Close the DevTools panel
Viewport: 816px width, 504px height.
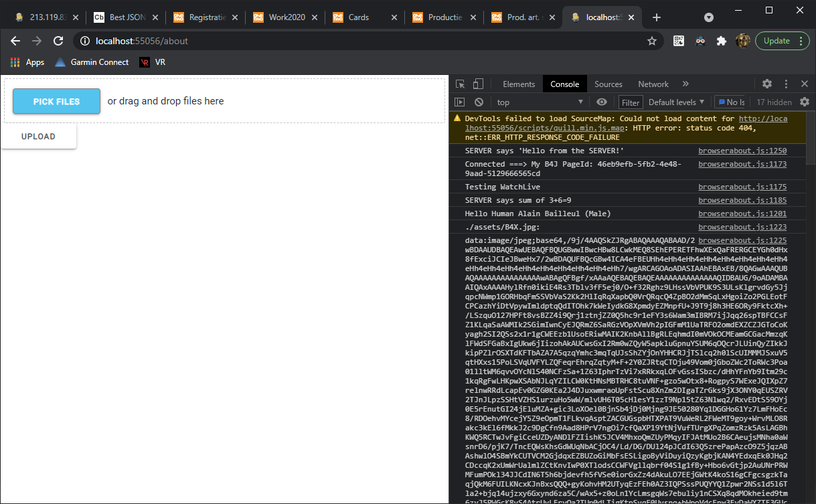805,84
